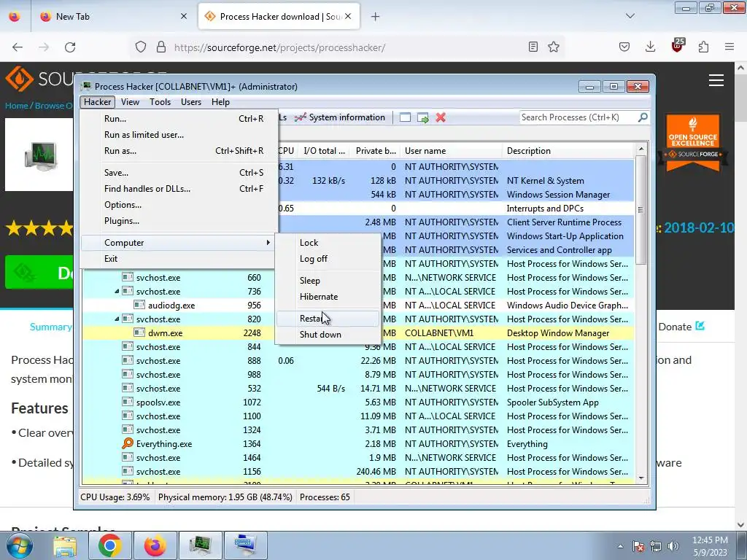Open Firefox application hamburger menu
The image size is (747, 560).
coord(729,47)
